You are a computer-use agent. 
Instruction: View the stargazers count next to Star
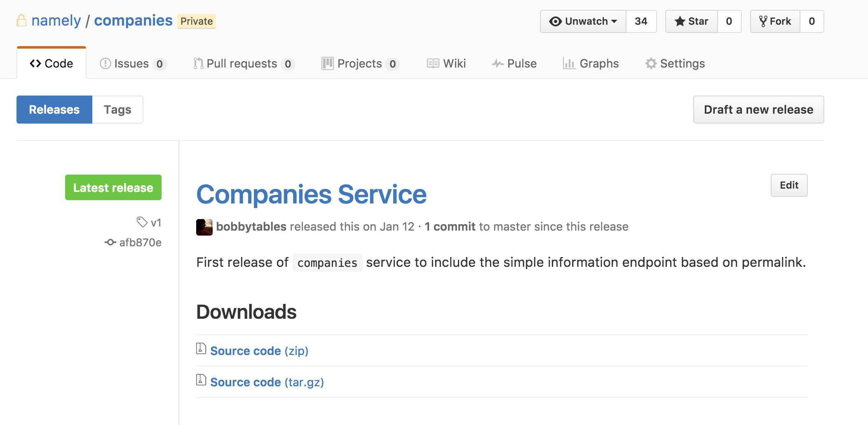tap(729, 21)
